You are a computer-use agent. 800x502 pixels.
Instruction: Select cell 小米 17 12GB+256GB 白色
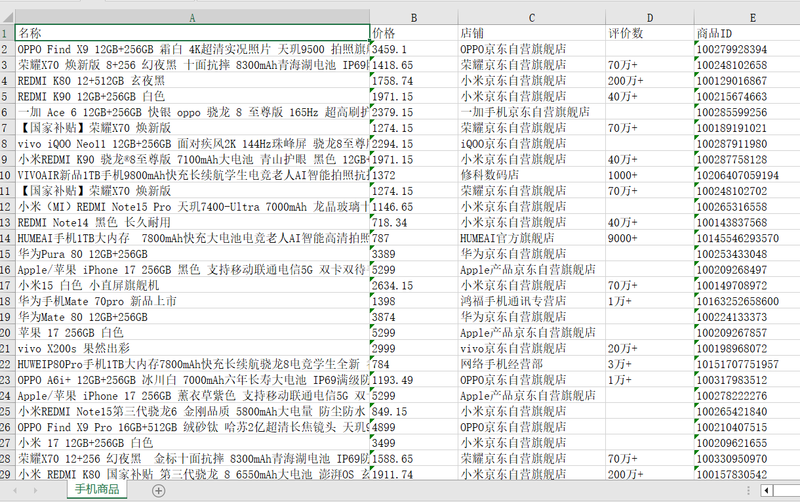(192, 443)
